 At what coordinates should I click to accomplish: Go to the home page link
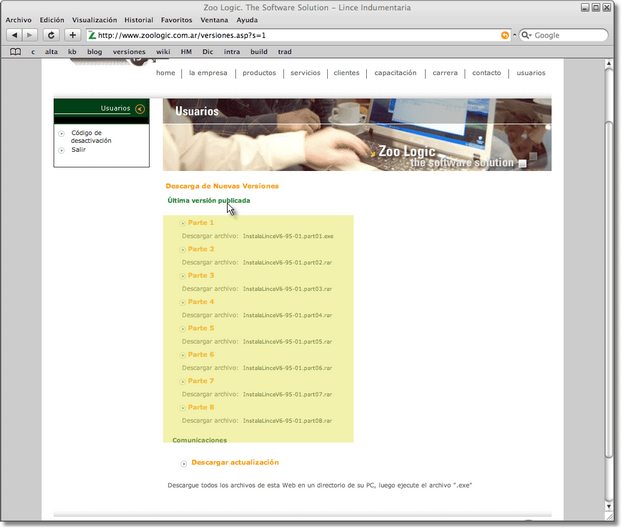pos(165,73)
